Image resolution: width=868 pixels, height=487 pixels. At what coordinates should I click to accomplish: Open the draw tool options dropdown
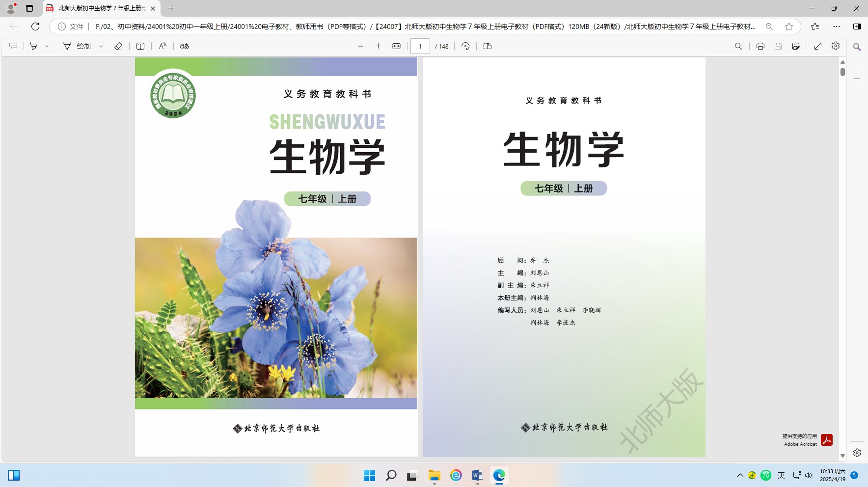coord(101,46)
